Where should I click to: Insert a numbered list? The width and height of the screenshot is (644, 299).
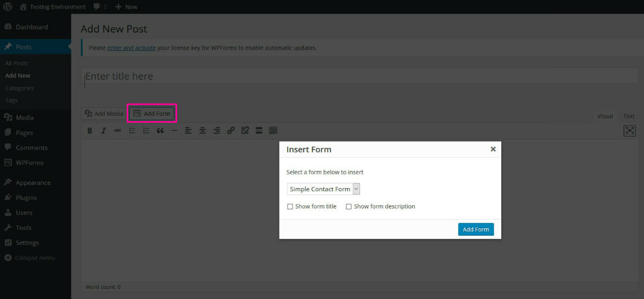(146, 130)
